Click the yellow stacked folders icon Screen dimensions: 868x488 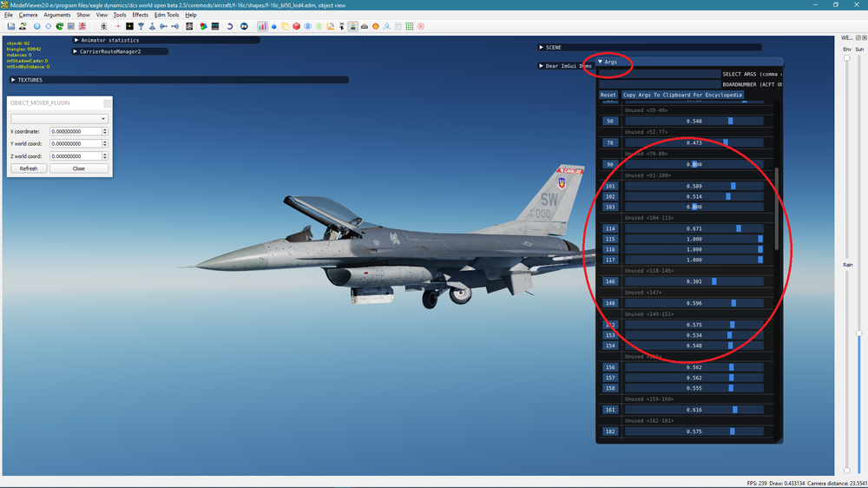coord(285,26)
